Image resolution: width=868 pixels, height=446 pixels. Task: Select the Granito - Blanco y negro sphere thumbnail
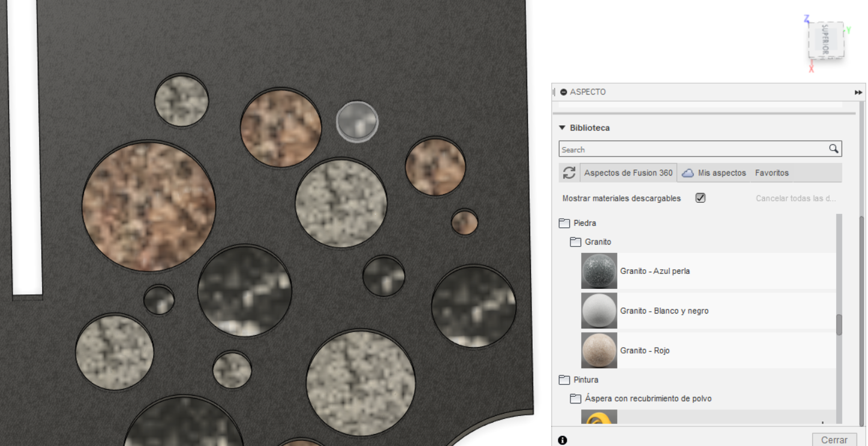[x=599, y=311]
